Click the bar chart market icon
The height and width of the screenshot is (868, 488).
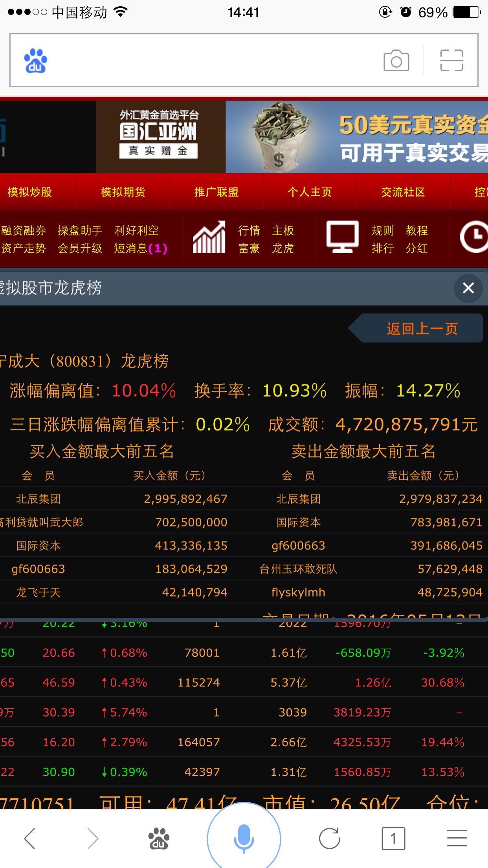[x=209, y=237]
